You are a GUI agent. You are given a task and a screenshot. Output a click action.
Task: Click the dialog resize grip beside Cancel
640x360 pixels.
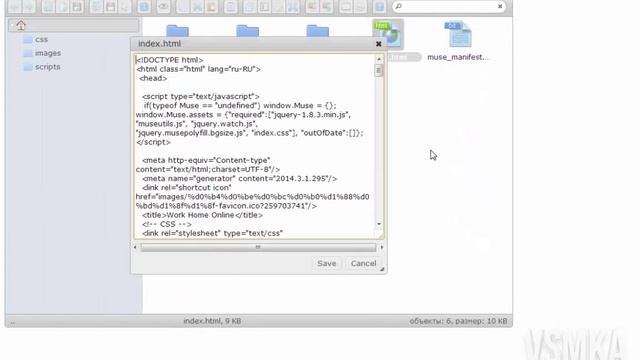pyautogui.click(x=382, y=269)
